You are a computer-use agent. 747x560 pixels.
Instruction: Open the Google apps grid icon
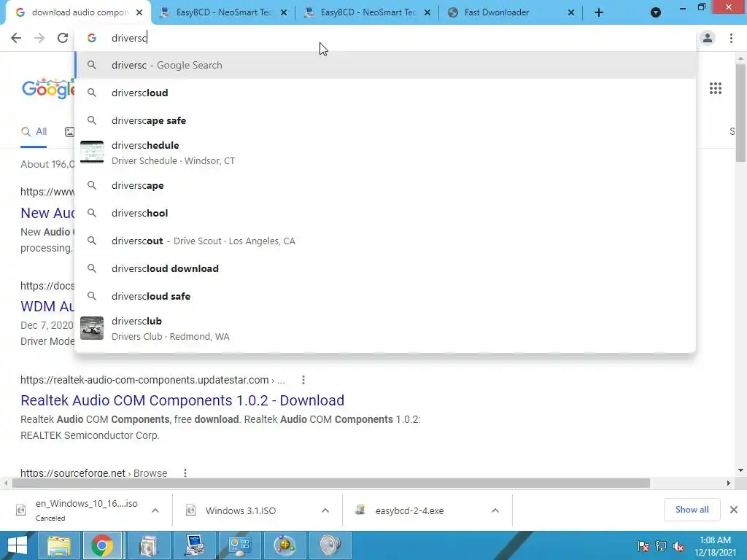(716, 88)
